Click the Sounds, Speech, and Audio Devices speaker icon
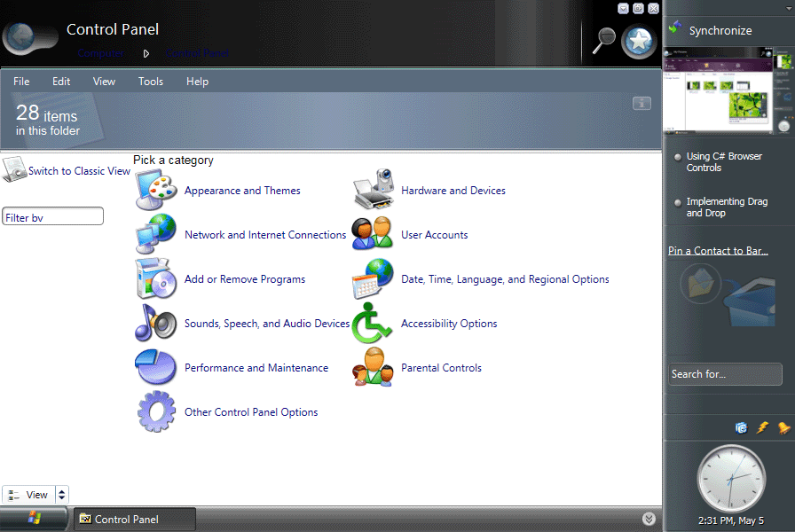 point(156,323)
